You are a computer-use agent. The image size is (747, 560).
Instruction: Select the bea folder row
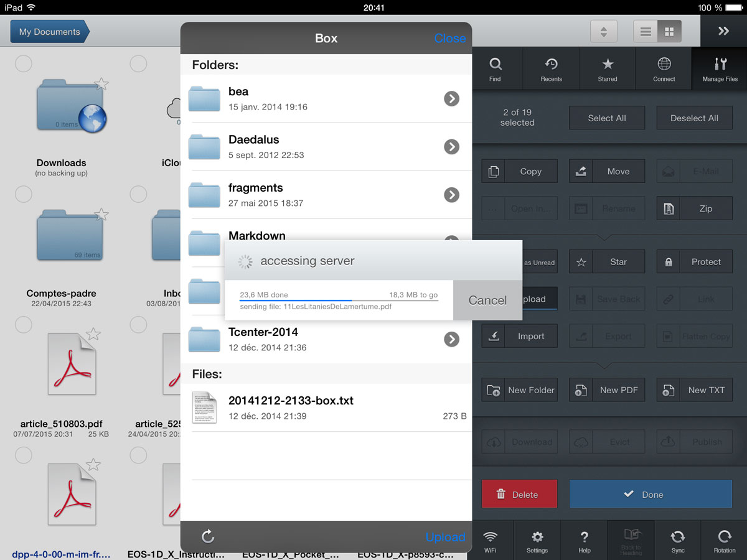326,98
